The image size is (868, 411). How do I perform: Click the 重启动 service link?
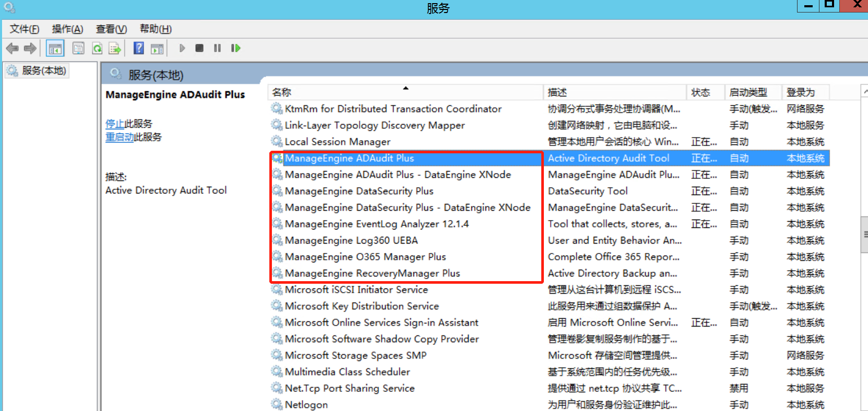pos(120,137)
